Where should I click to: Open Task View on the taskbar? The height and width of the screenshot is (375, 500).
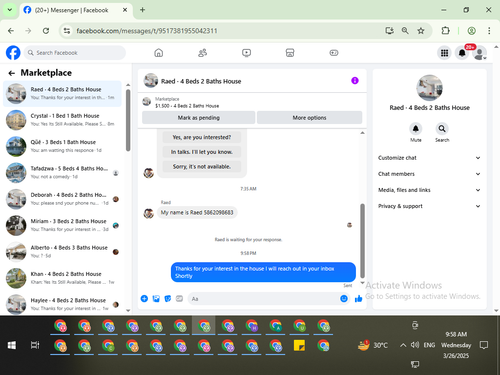click(35, 345)
